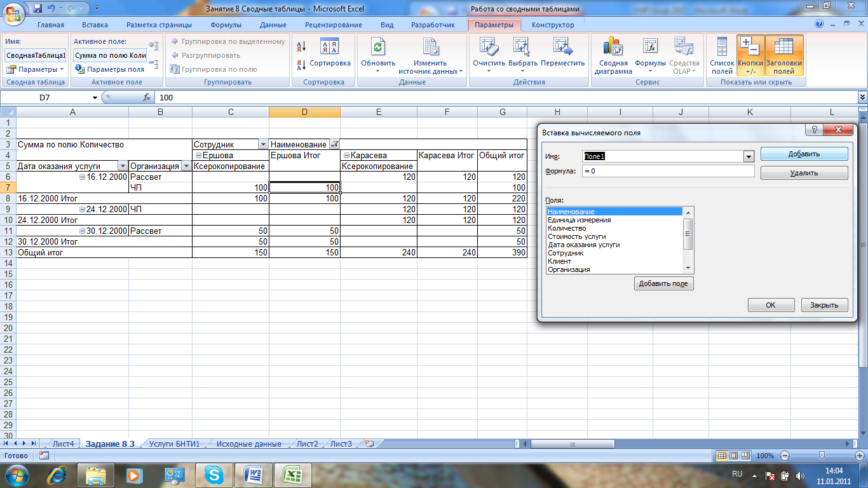Click the Формула input field
The image size is (868, 488).
pos(667,171)
